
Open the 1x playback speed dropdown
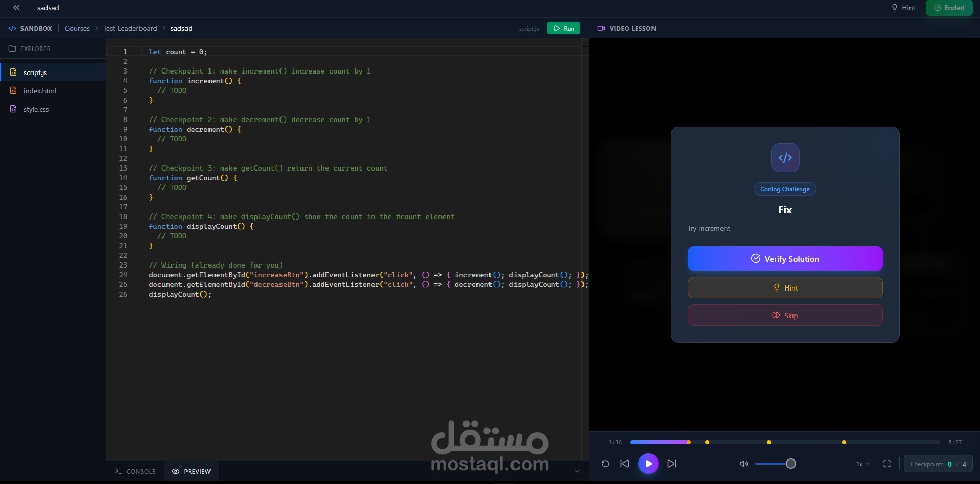point(863,464)
